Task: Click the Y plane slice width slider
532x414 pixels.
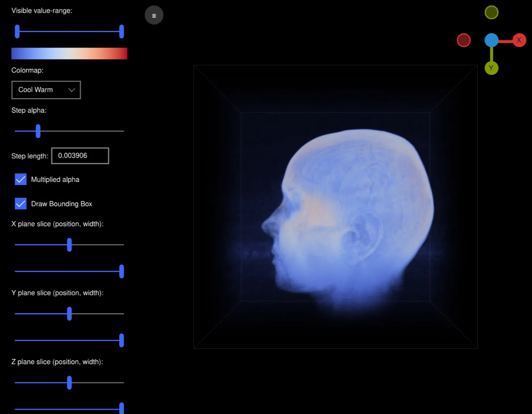Action: [x=122, y=340]
